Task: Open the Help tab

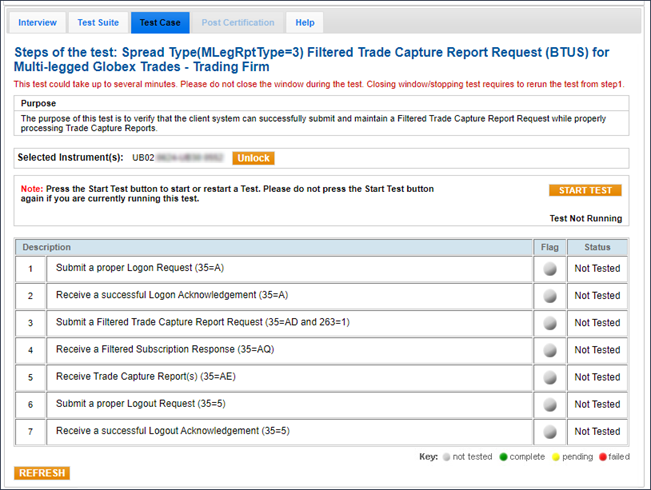Action: pyautogui.click(x=304, y=22)
